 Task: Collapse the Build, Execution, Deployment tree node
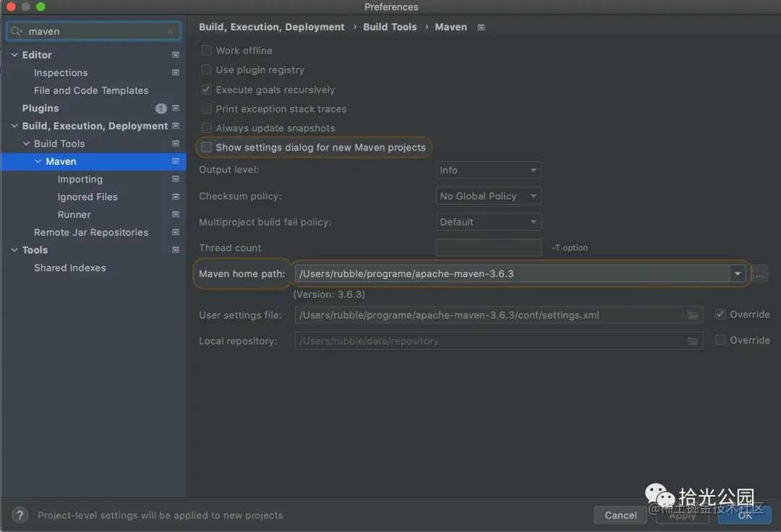pos(14,125)
